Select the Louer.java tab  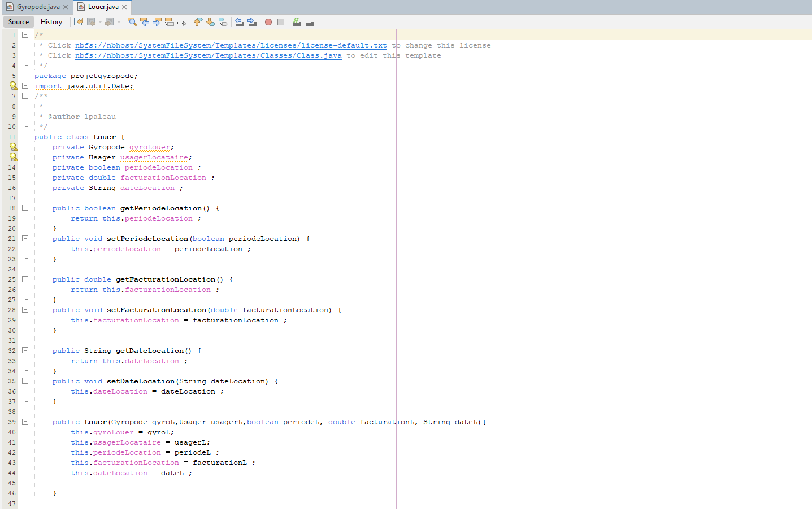click(103, 7)
